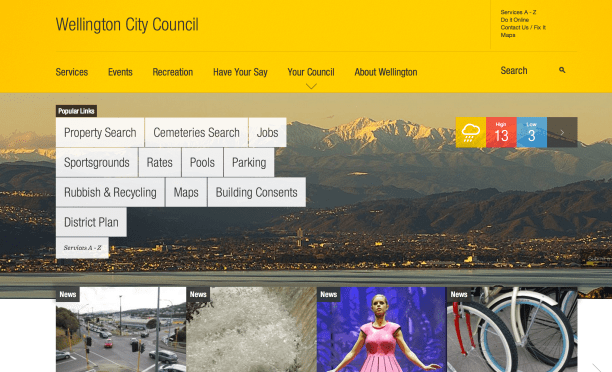Image resolution: width=612 pixels, height=372 pixels.
Task: Click the High 13 temperature tile
Action: (501, 132)
